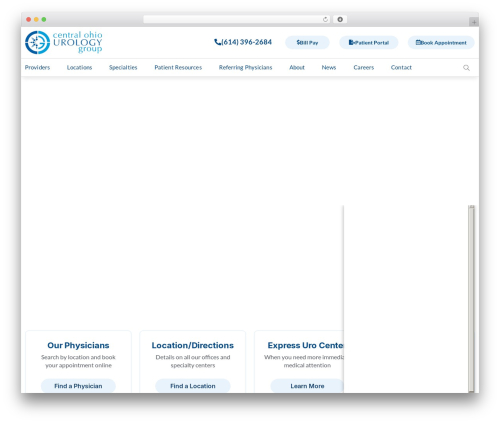Viewport: 500px width, 423px height.
Task: Open a new browser tab with plus
Action: (474, 22)
